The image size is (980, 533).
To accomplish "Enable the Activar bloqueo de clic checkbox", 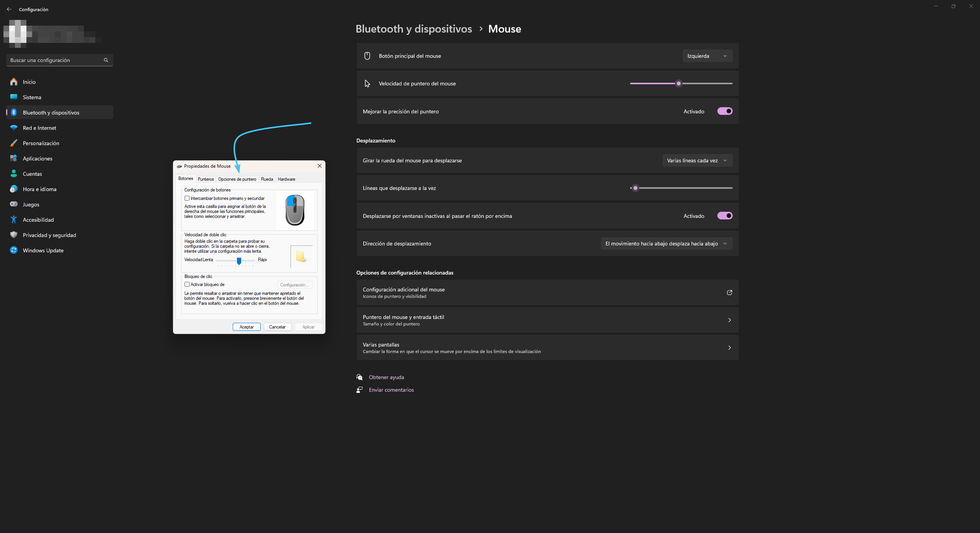I will 187,284.
